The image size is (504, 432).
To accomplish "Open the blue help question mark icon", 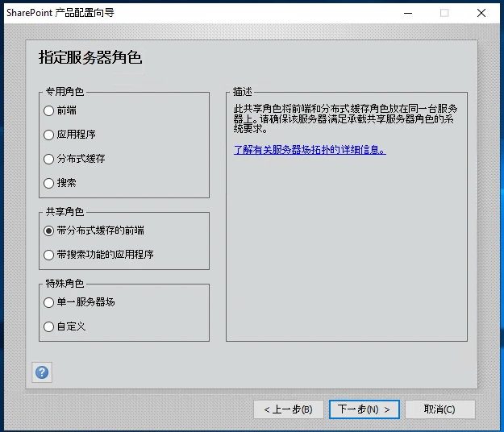I will pos(42,372).
